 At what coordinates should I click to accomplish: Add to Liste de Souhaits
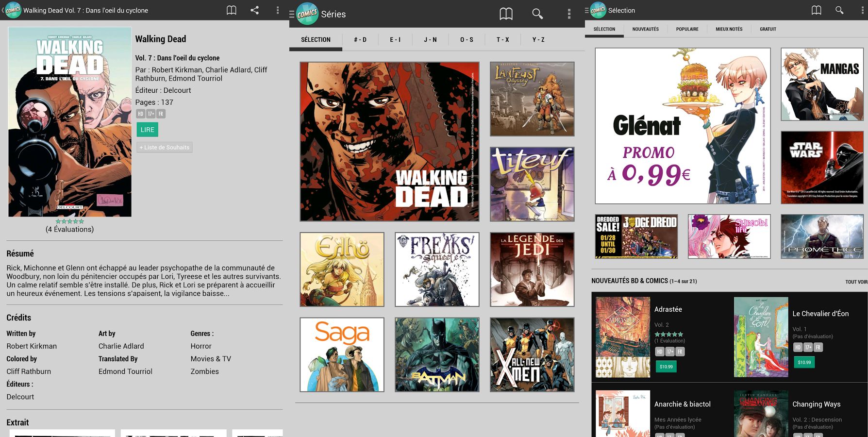165,147
